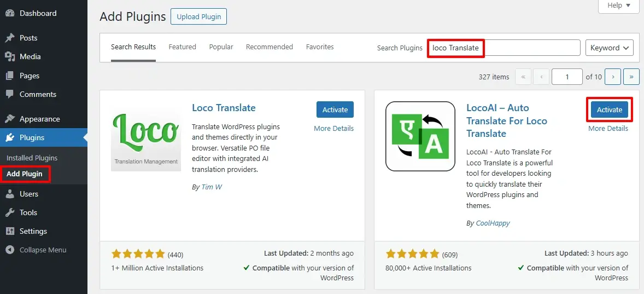Viewport: 644px width, 294px height.
Task: Open Tools in the admin menu
Action: pos(44,212)
